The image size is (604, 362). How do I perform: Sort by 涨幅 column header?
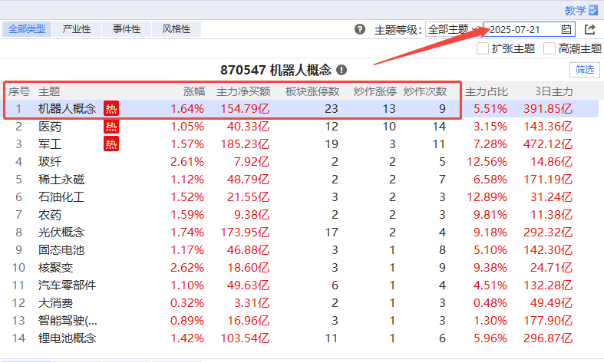(x=194, y=92)
